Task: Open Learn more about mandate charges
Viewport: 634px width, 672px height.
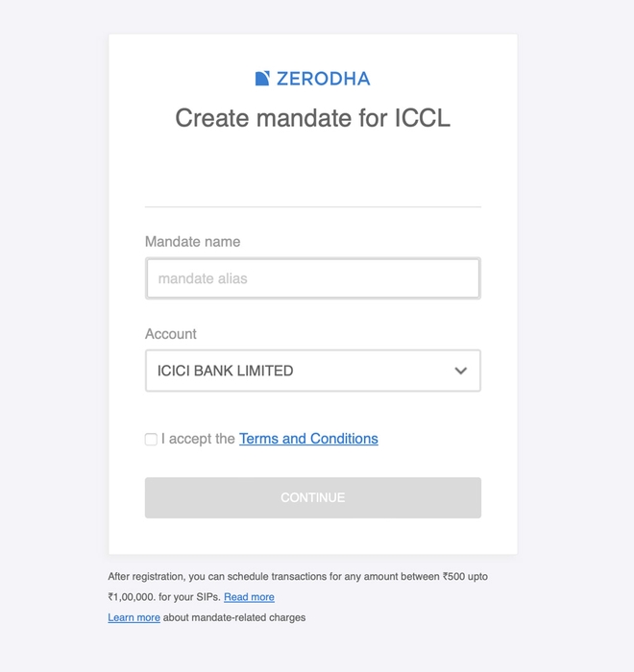Action: click(134, 617)
